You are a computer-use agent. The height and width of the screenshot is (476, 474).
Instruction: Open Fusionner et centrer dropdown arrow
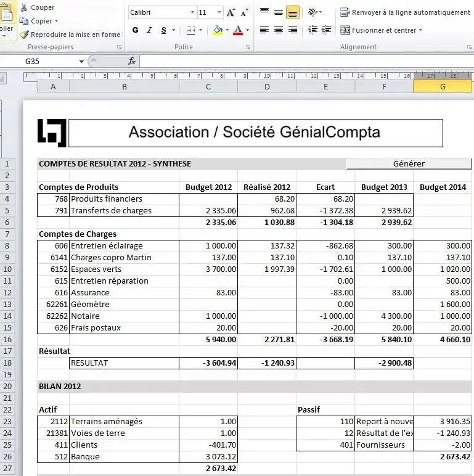[420, 30]
